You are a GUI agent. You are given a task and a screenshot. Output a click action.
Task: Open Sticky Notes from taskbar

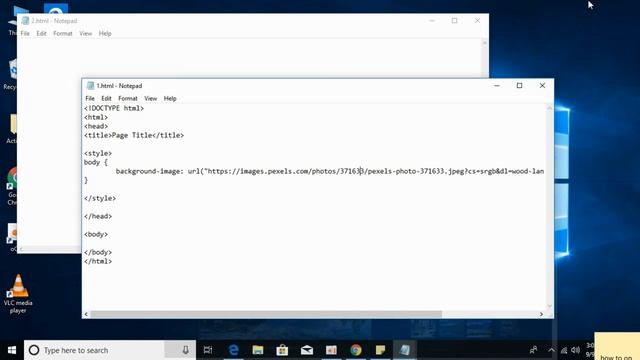[x=380, y=350]
